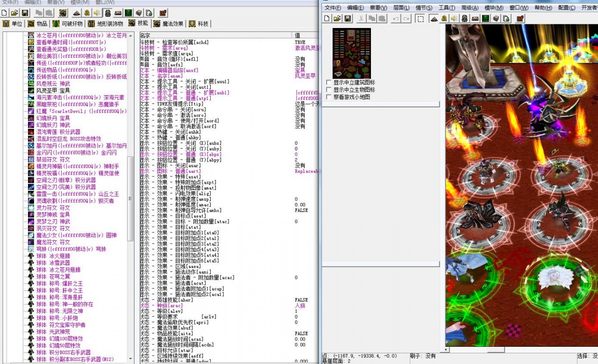
Task: Open 配置(C) menu in World Editor
Action: (567, 8)
